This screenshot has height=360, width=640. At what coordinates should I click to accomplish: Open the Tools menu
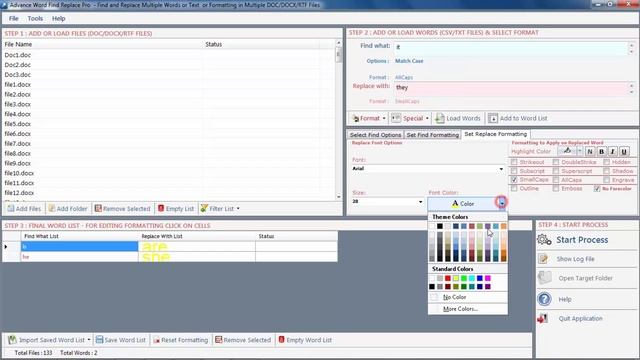[35, 18]
